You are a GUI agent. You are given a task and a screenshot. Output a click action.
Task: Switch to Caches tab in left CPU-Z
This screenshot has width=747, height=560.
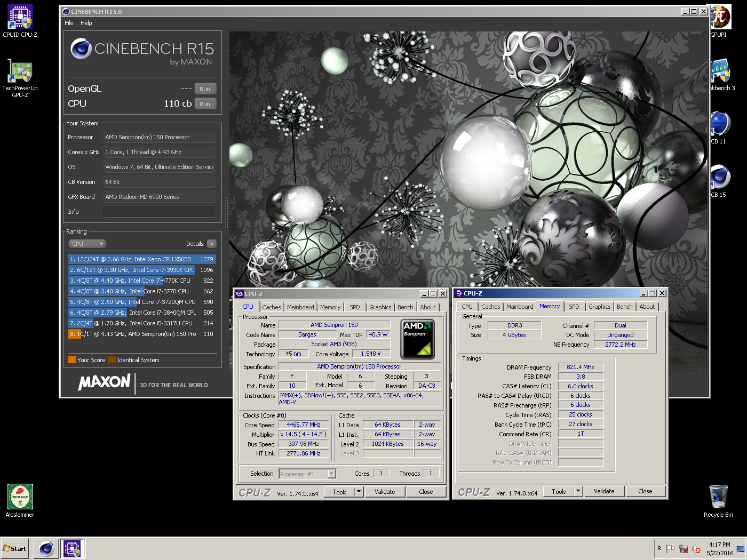coord(271,307)
